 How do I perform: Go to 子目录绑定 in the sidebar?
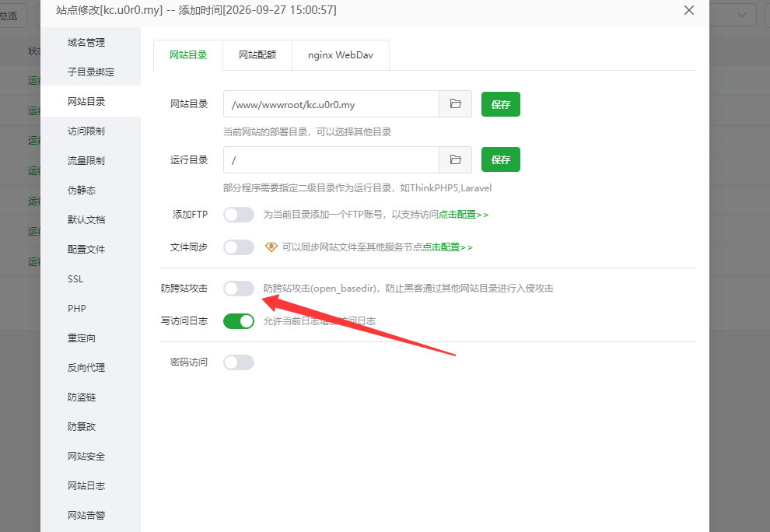coord(91,72)
